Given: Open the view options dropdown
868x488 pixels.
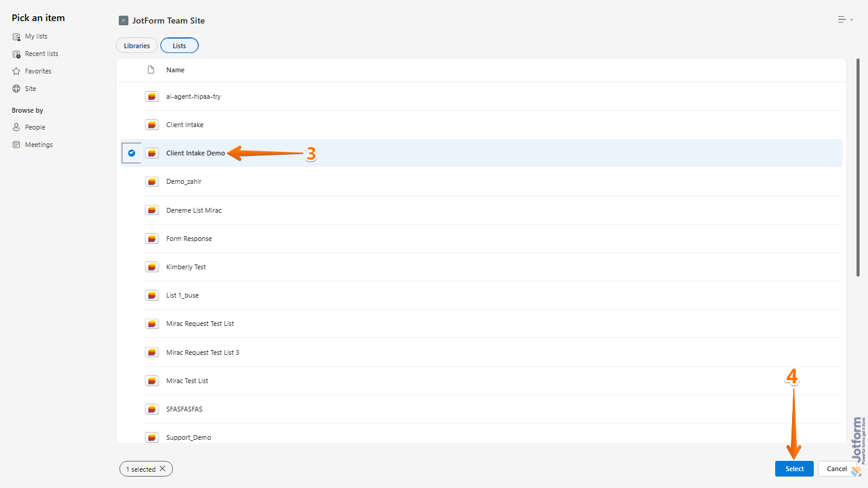Looking at the screenshot, I should [845, 20].
